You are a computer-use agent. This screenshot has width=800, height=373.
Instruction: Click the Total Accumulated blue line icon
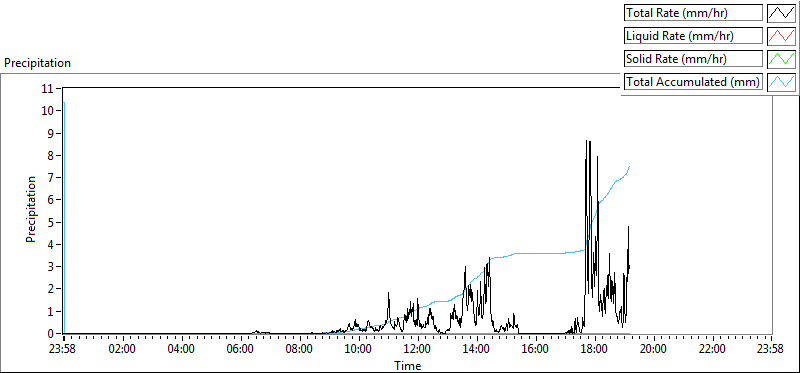[x=781, y=82]
